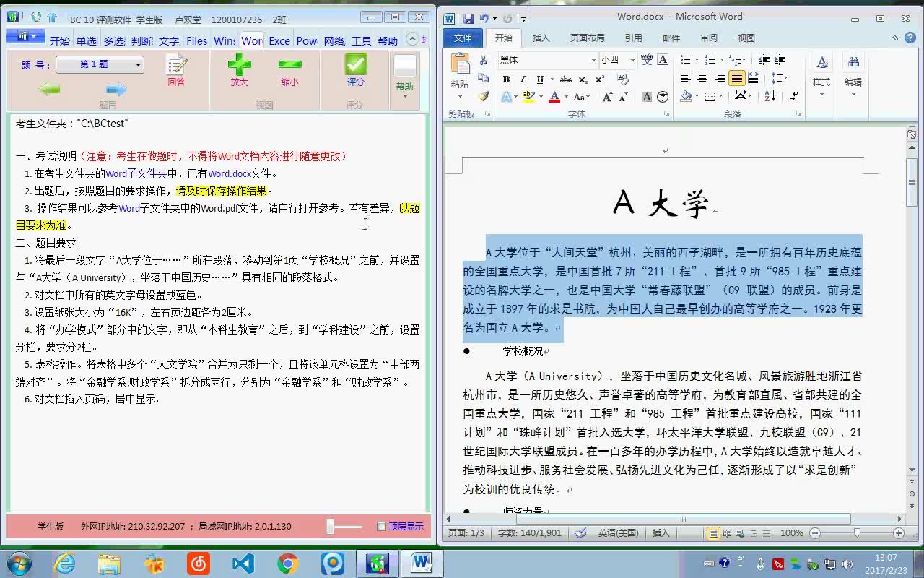The width and height of the screenshot is (924, 578).
Task: Align paragraph text right
Action: coord(720,78)
